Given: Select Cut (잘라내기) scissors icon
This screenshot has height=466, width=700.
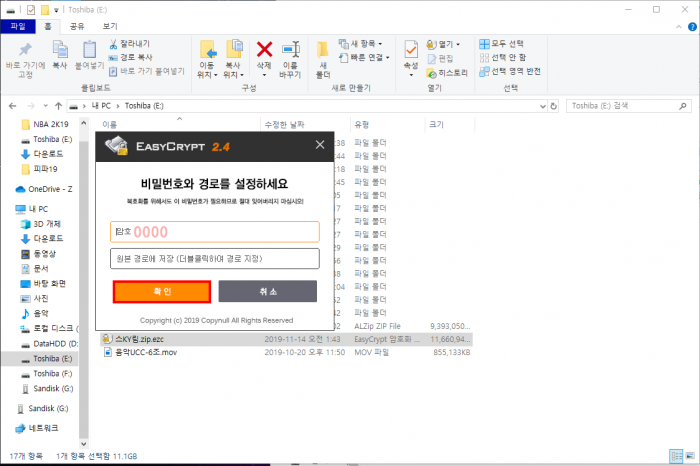Looking at the screenshot, I should point(113,44).
